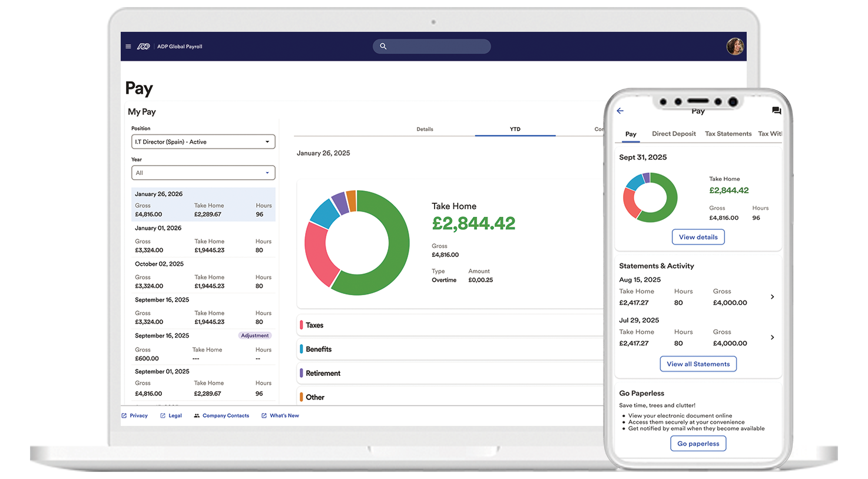Click the search magnifier icon
868x479 pixels.
(x=383, y=47)
